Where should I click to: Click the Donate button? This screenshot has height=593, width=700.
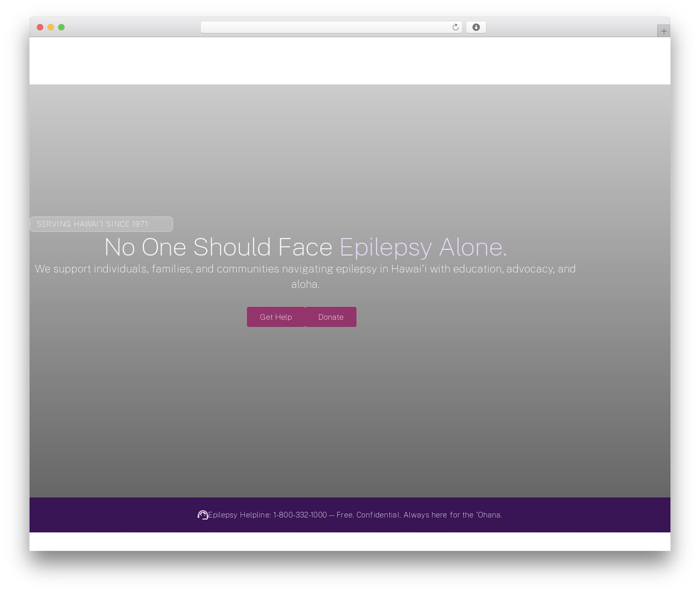pos(331,317)
